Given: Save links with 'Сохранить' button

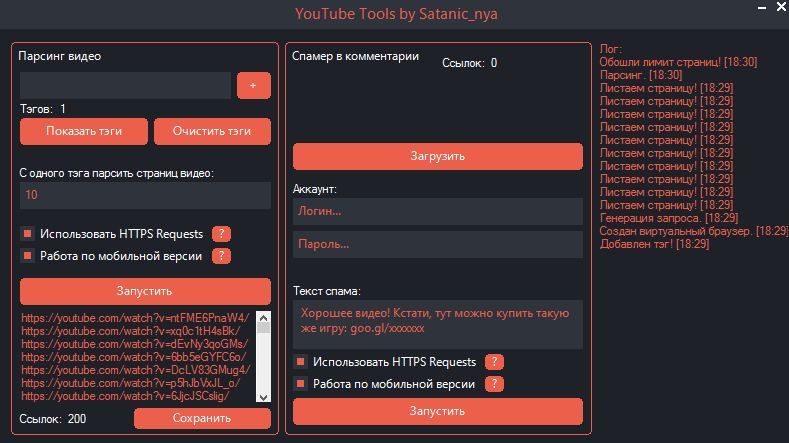Looking at the screenshot, I should [x=202, y=418].
